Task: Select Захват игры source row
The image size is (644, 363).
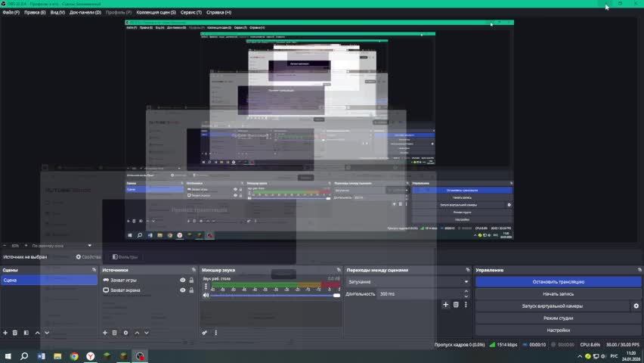Action: click(148, 280)
